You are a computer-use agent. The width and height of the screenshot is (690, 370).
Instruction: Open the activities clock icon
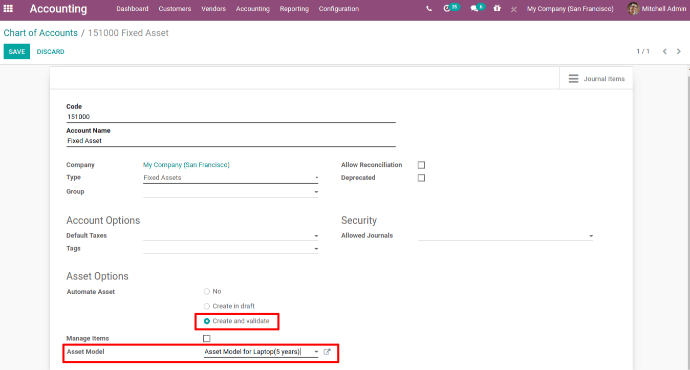point(447,8)
